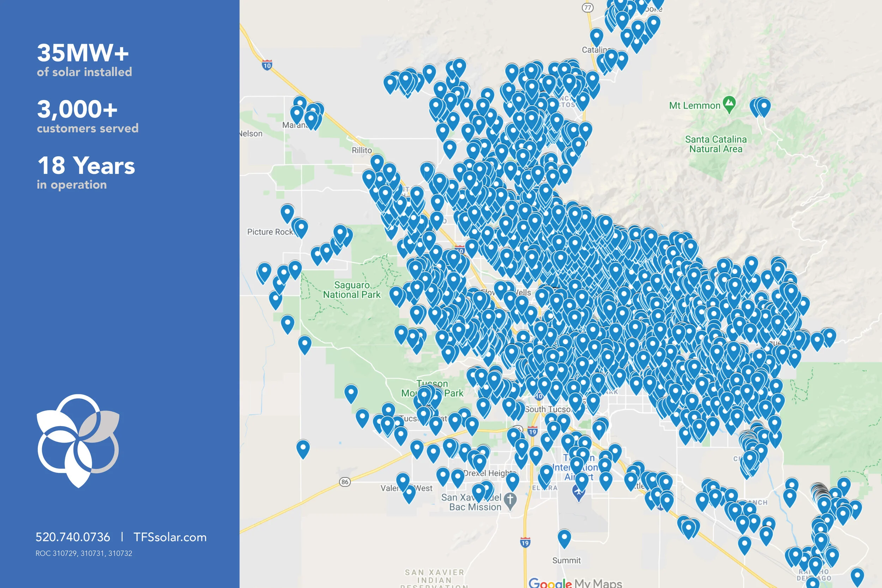Click the "in operation" caption
The image size is (882, 588).
(x=72, y=184)
